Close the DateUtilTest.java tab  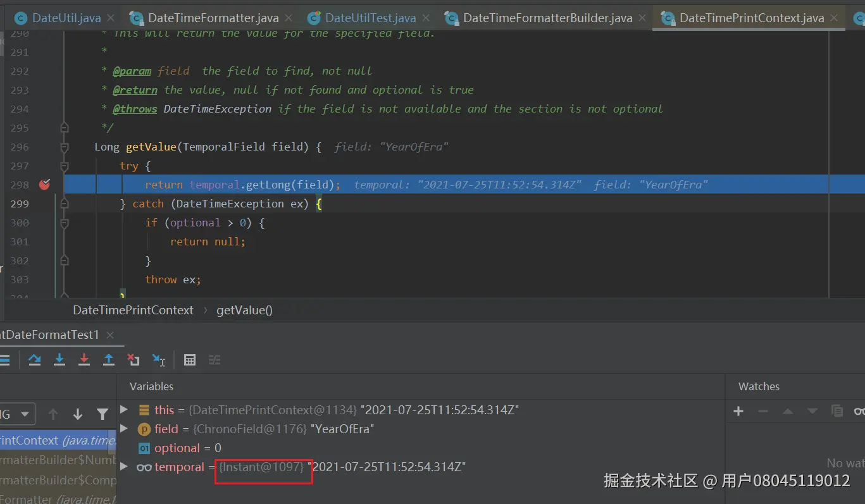click(x=426, y=18)
